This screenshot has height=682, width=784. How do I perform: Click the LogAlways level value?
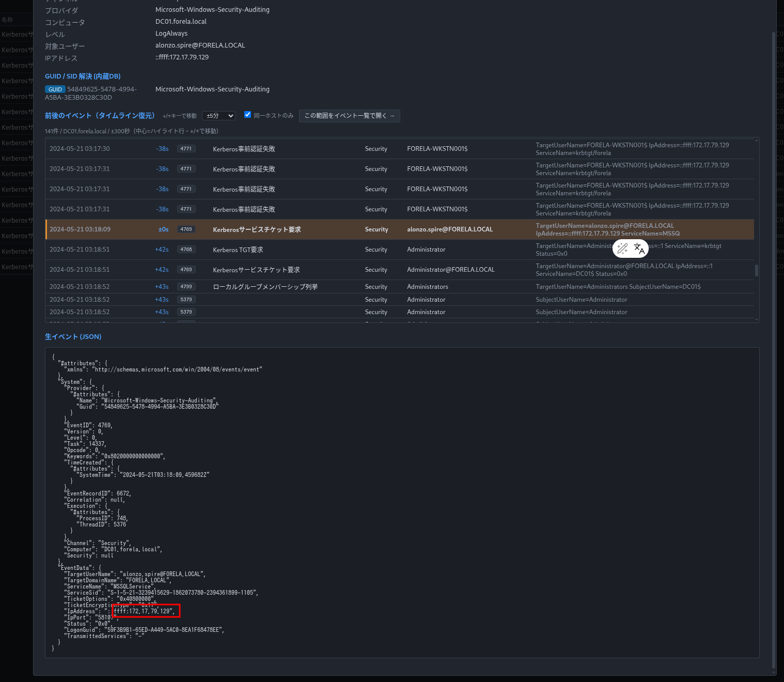point(171,34)
